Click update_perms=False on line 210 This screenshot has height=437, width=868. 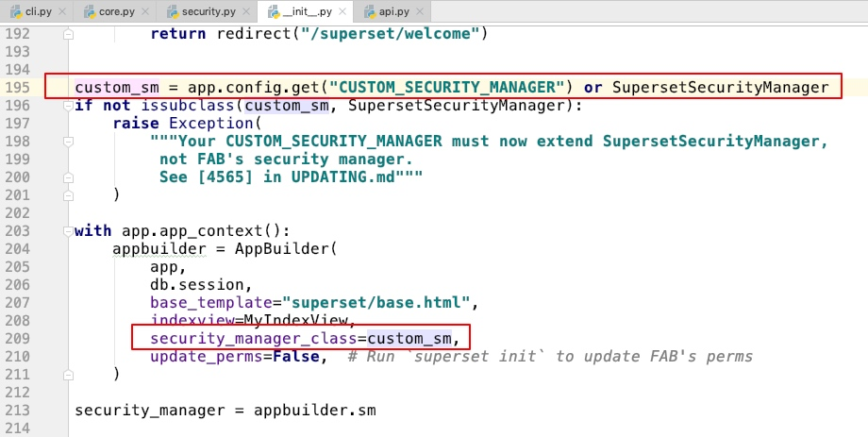pyautogui.click(x=234, y=357)
